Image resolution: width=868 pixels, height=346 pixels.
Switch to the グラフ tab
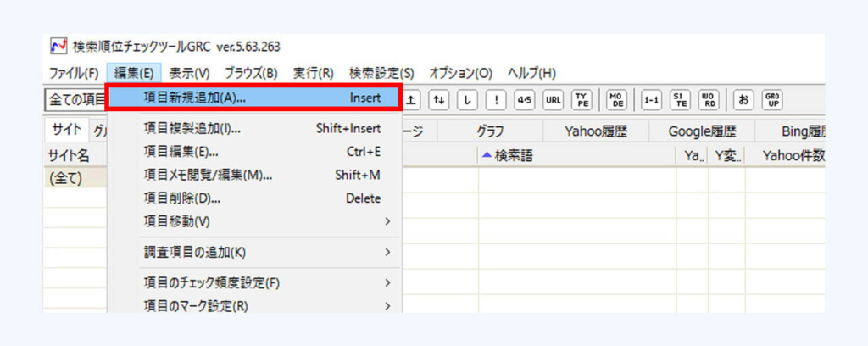click(x=490, y=131)
